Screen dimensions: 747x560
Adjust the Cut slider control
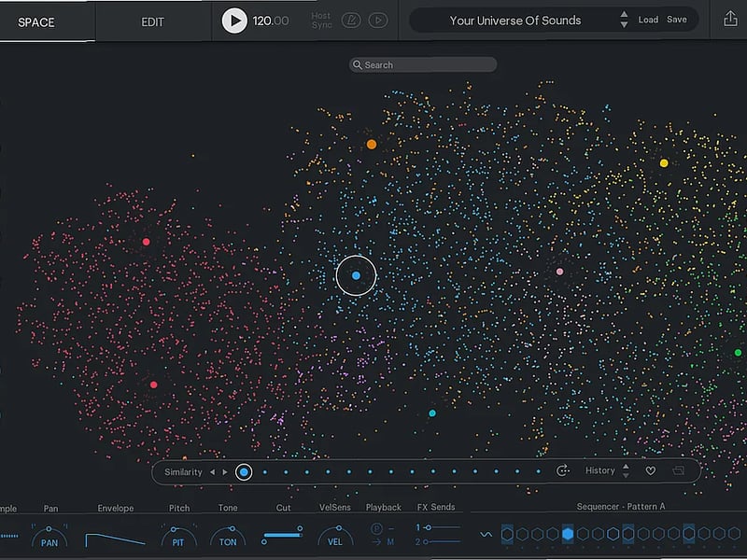pyautogui.click(x=283, y=533)
